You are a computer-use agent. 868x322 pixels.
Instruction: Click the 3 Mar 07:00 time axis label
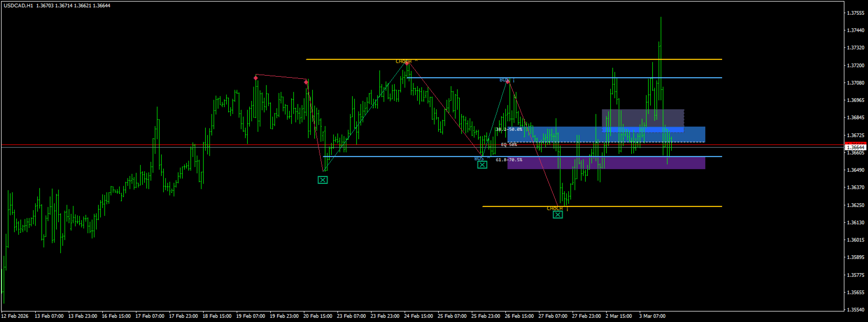[652, 316]
